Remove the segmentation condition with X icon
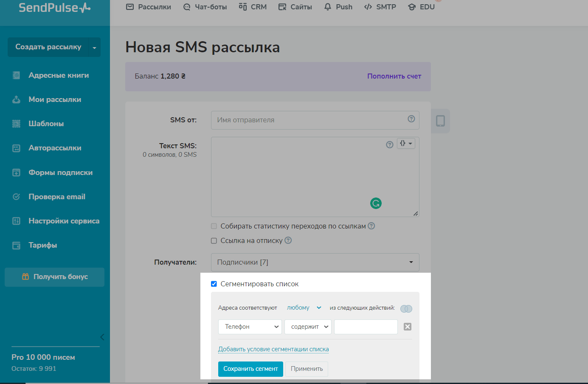 coord(407,327)
